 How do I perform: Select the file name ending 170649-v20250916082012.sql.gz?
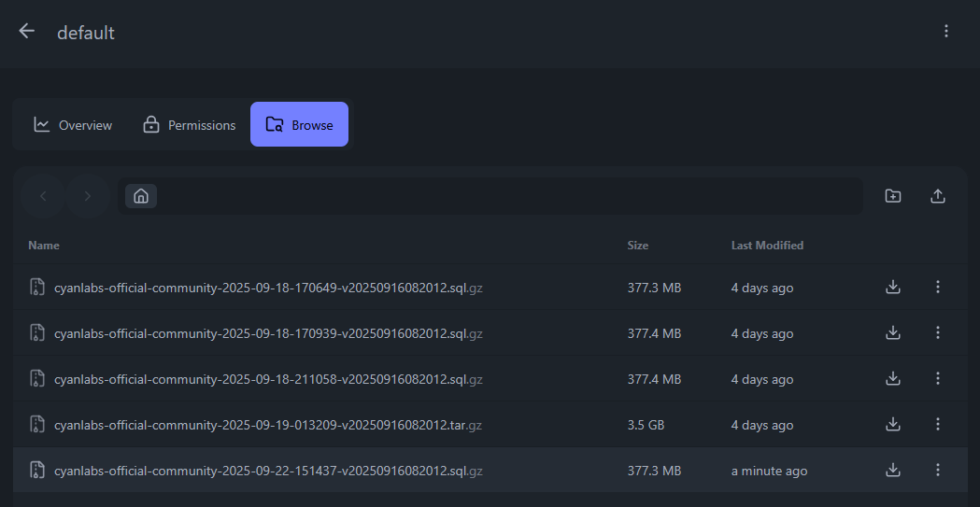268,288
